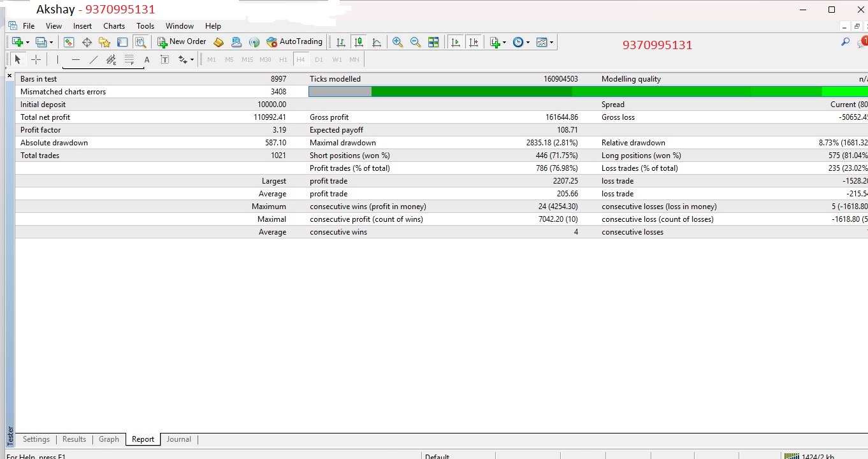Open the search magnifier icon
Viewport: 868px width, 459px height.
click(x=846, y=42)
